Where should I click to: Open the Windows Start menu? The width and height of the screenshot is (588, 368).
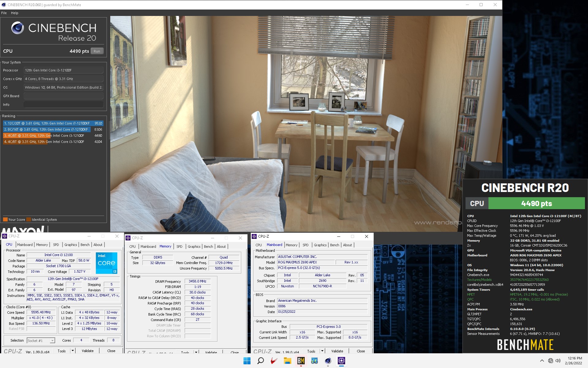[x=247, y=361]
